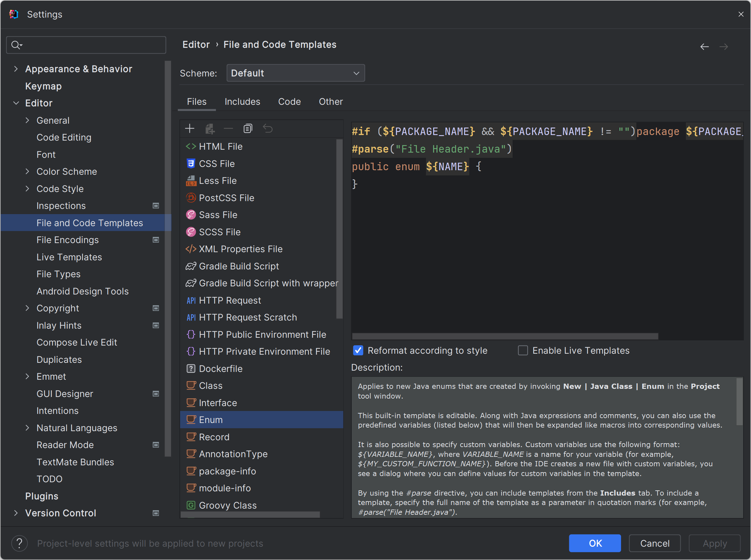Expand the Version Control section
This screenshot has height=560, width=751.
(16, 513)
